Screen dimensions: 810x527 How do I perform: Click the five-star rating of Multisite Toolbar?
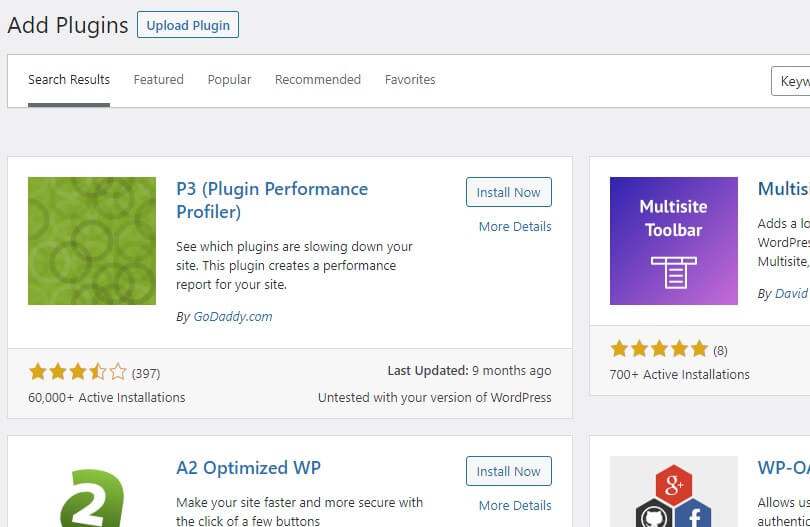[x=659, y=349]
